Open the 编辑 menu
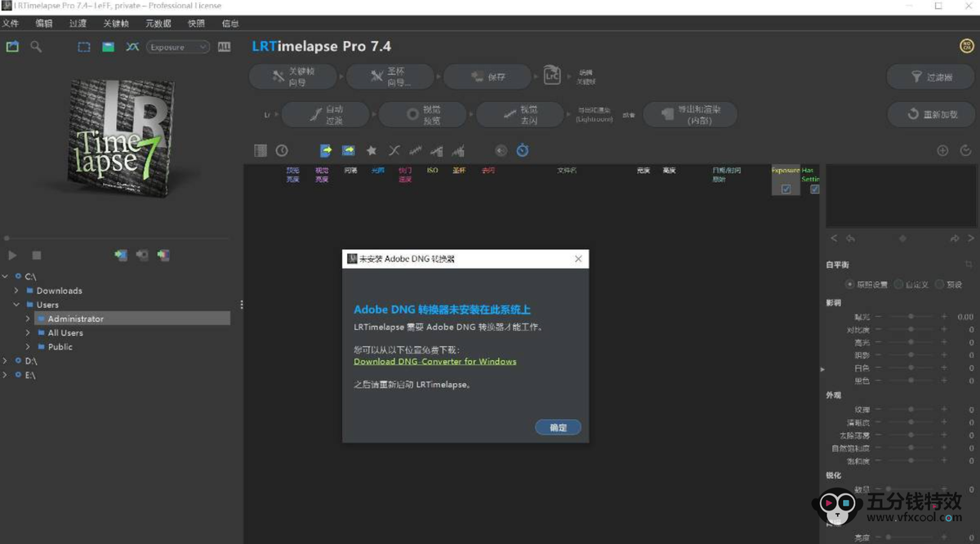The height and width of the screenshot is (544, 980). pos(44,24)
